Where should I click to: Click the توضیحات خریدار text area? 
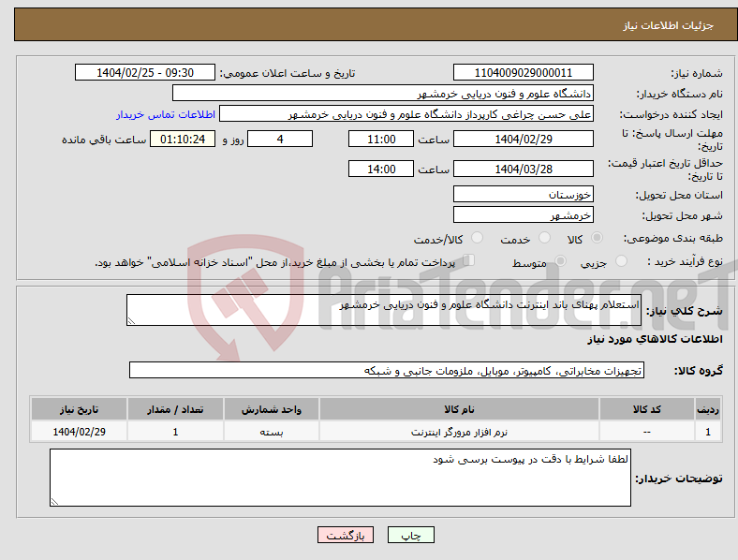click(x=340, y=478)
